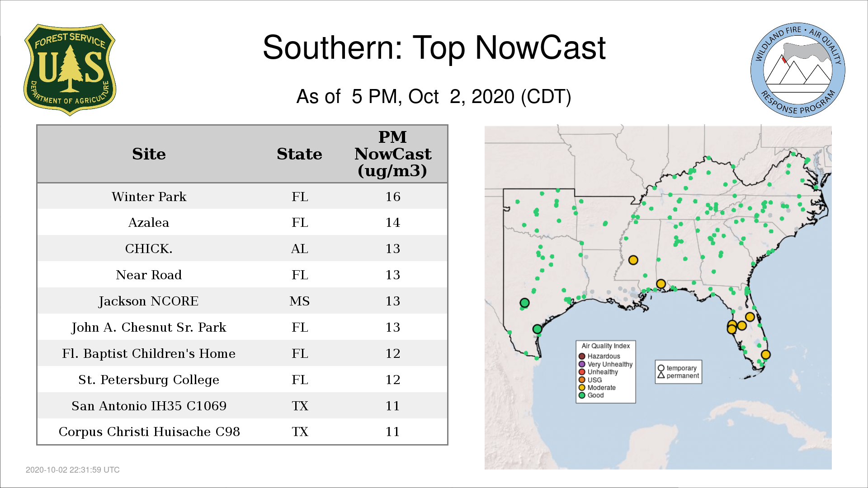The height and width of the screenshot is (488, 868).
Task: Click the Moderate yellow swatch in legend
Action: pyautogui.click(x=582, y=387)
